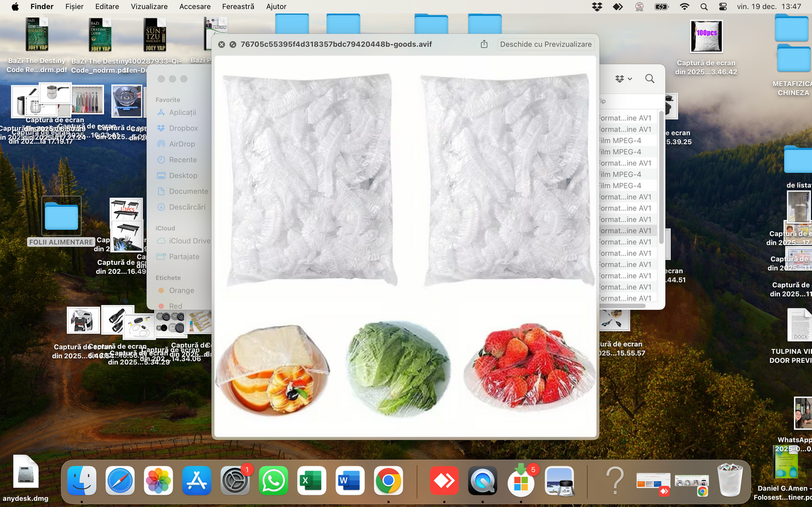Open the Finder window search magnifier
The image size is (812, 507).
[650, 79]
